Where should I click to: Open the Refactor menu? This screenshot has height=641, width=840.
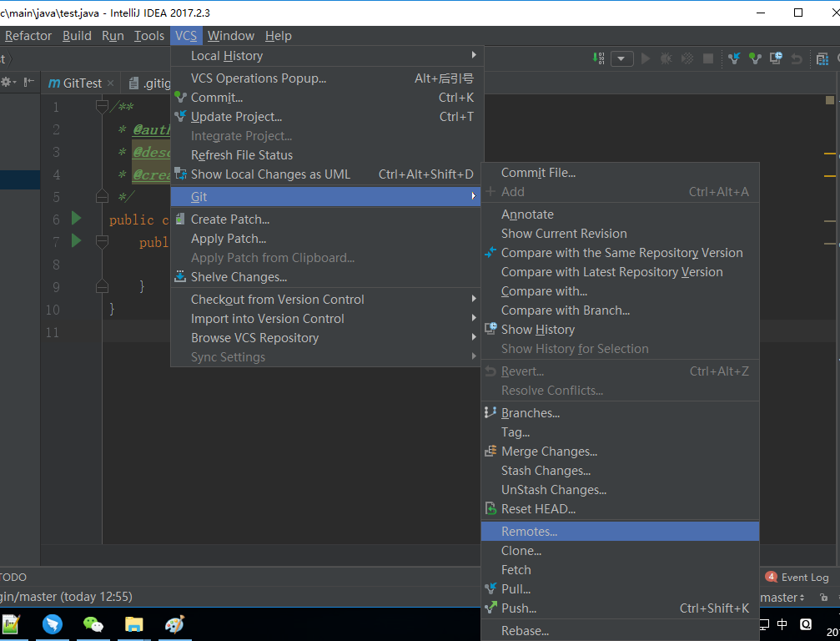28,36
